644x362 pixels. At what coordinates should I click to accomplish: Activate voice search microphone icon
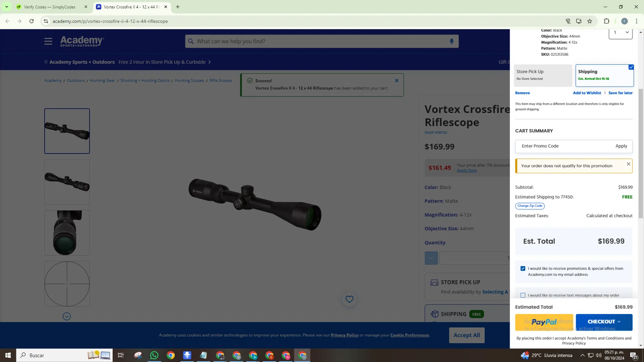(x=452, y=41)
